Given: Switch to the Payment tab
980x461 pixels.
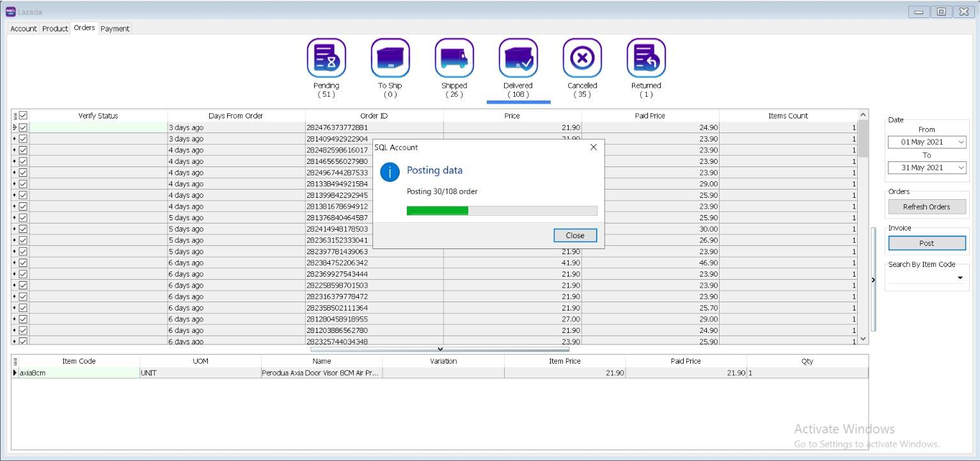Looking at the screenshot, I should (x=115, y=29).
